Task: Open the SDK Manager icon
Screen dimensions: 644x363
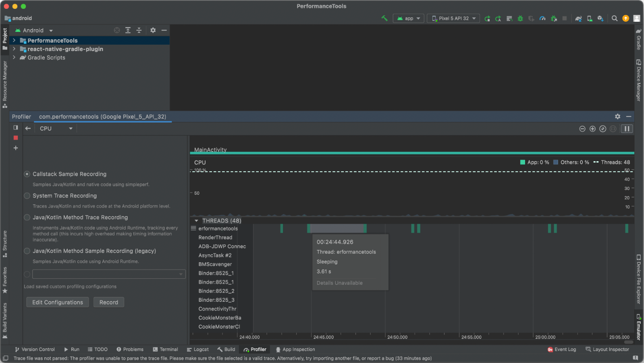Action: (600, 19)
